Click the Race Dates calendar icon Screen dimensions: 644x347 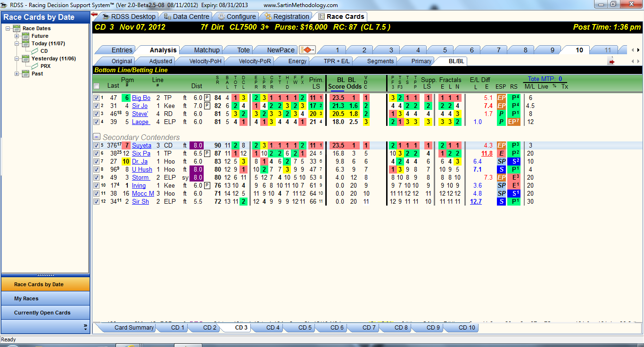(x=17, y=28)
